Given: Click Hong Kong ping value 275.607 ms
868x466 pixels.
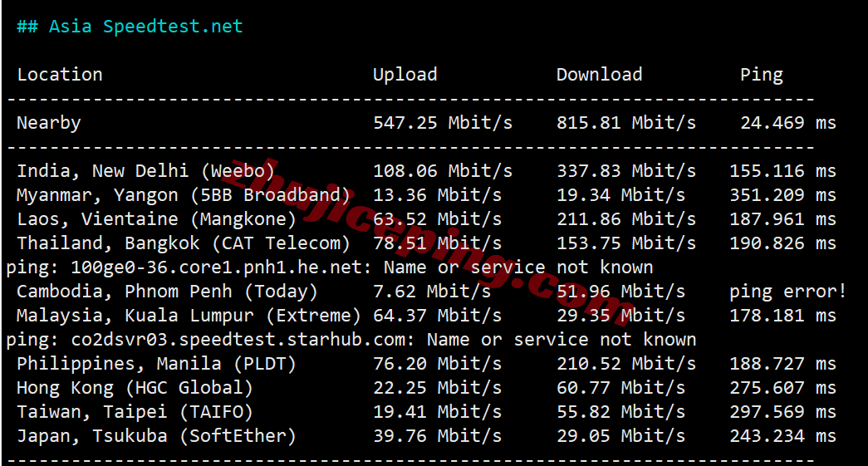Looking at the screenshot, I should pyautogui.click(x=782, y=388).
